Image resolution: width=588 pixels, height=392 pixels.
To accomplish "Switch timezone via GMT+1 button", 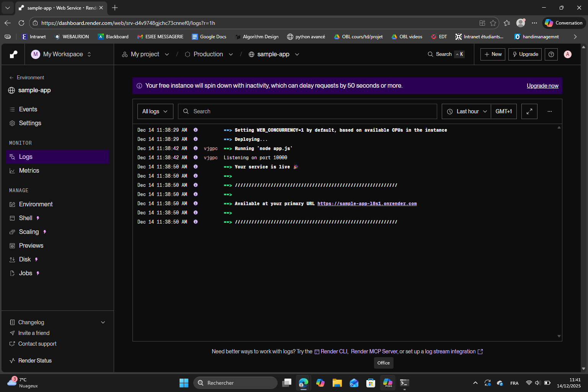I will pos(503,111).
